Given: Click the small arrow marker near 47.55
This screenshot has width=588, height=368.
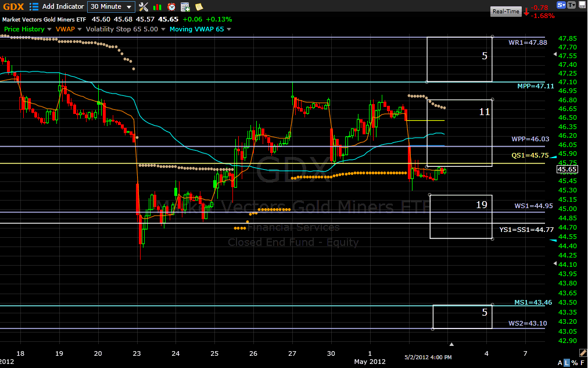Looking at the screenshot, I should point(555,55).
